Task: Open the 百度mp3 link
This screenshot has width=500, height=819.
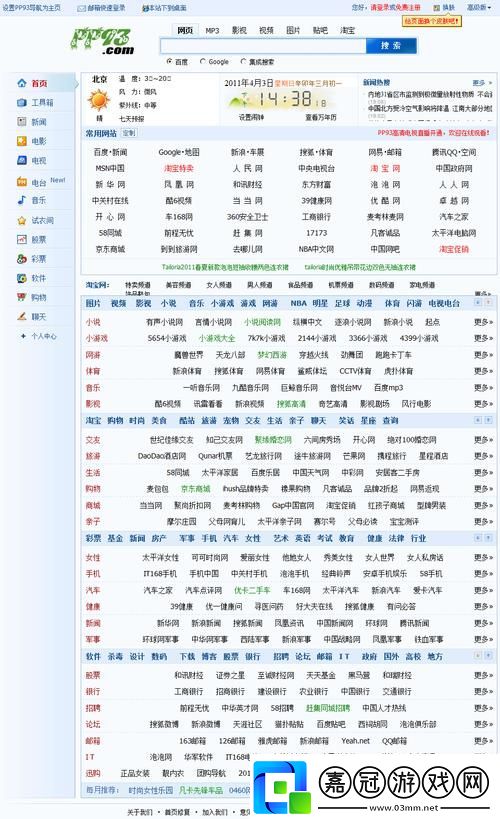Action: [x=388, y=388]
